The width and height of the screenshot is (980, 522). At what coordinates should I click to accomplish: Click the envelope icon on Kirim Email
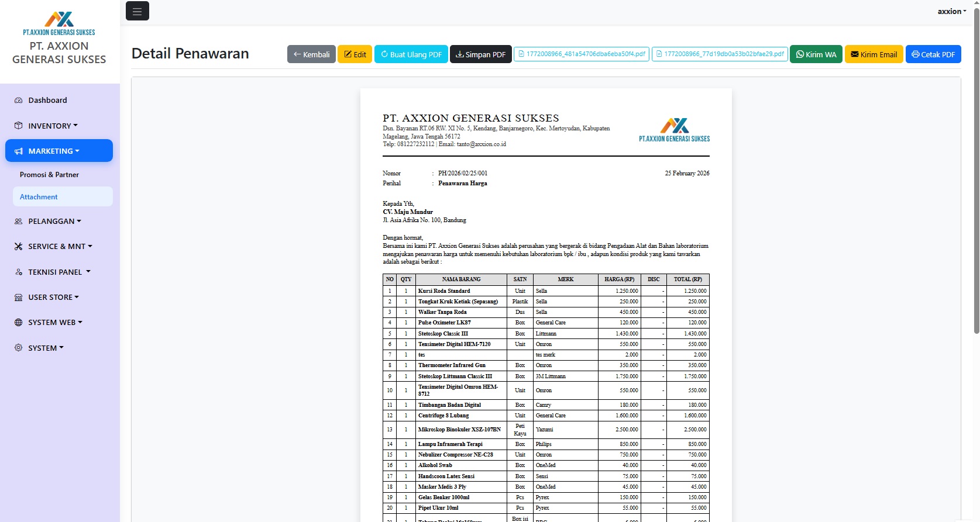pos(855,54)
